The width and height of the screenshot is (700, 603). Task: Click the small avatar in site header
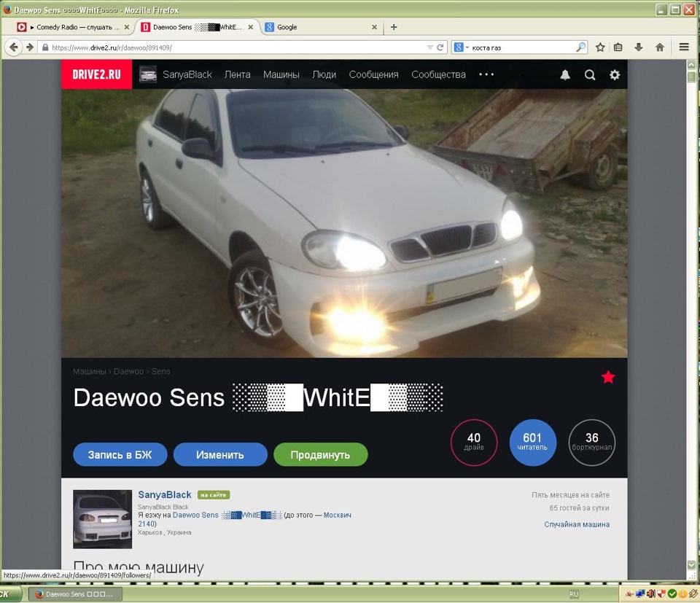pos(148,74)
